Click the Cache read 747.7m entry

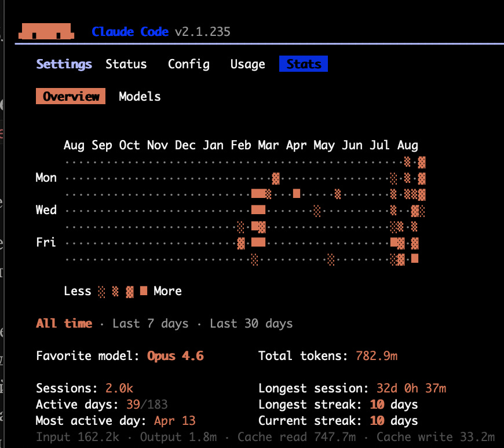[x=297, y=437]
